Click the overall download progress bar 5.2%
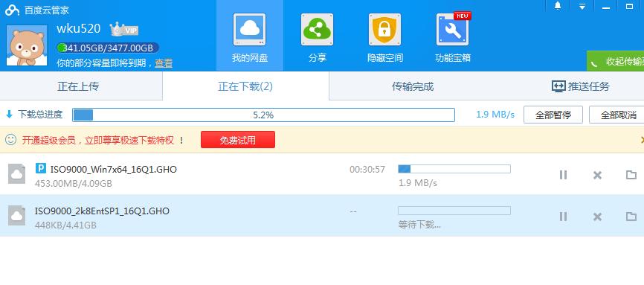 [263, 115]
